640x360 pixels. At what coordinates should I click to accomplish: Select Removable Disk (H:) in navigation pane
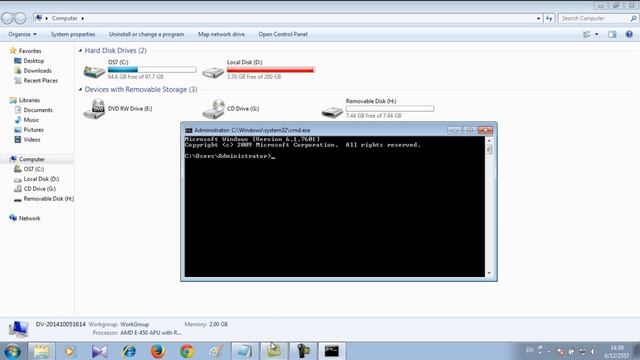pos(49,199)
